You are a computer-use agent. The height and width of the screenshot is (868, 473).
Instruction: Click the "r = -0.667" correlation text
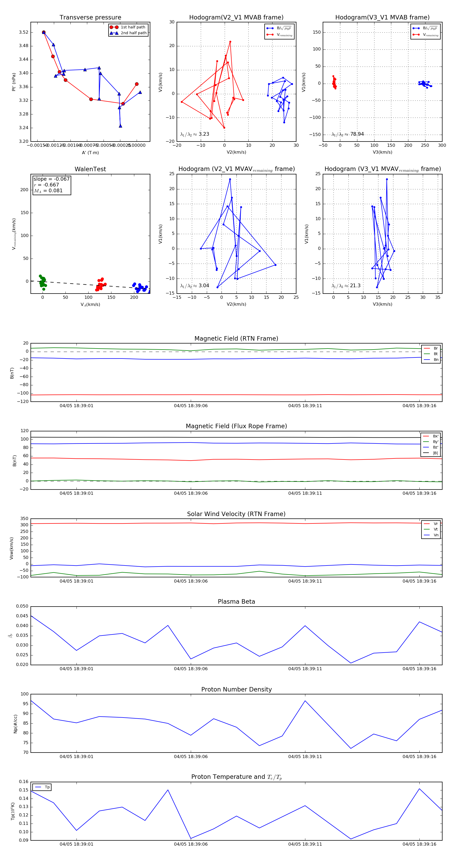coord(47,185)
